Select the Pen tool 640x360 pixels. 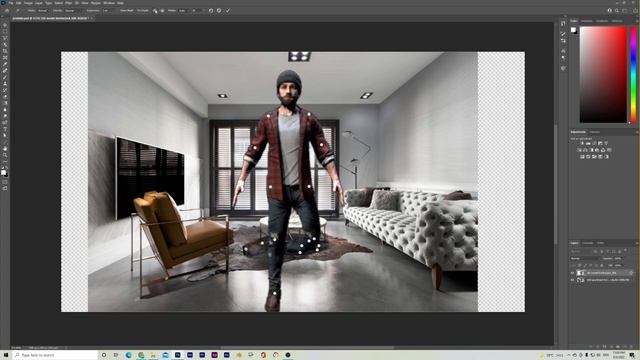(x=5, y=122)
